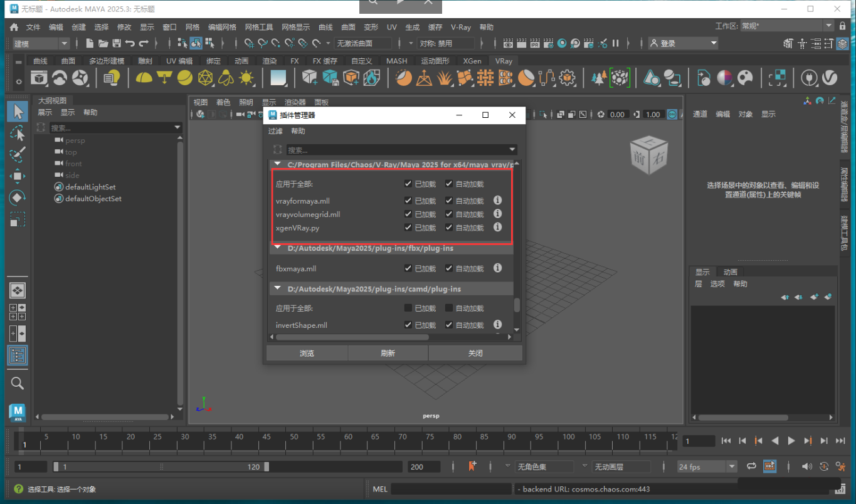The width and height of the screenshot is (856, 504).
Task: Toggle Loaded checkbox for fbxmaya.mll
Action: coord(408,268)
